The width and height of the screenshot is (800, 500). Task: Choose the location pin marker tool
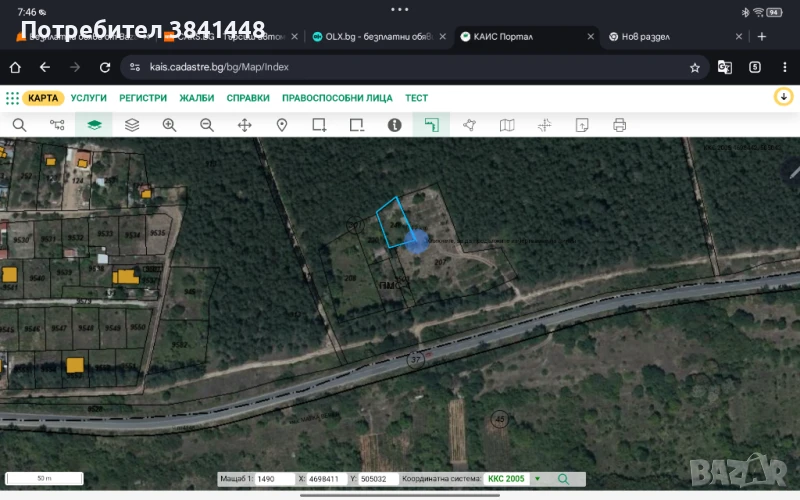click(x=282, y=125)
